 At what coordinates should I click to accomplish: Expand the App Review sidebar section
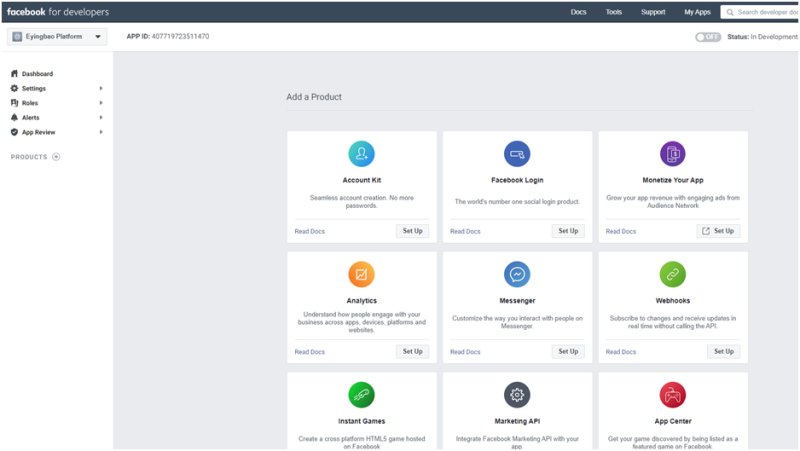39,132
